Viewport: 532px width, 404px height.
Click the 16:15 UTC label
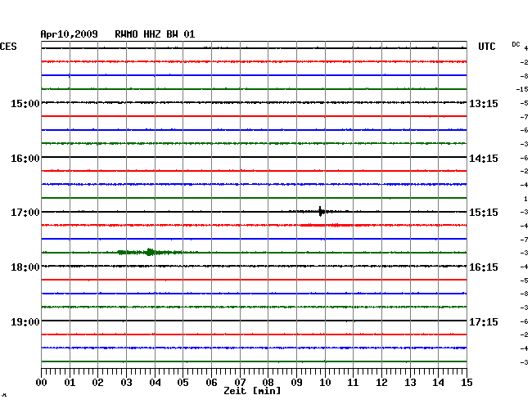point(484,267)
